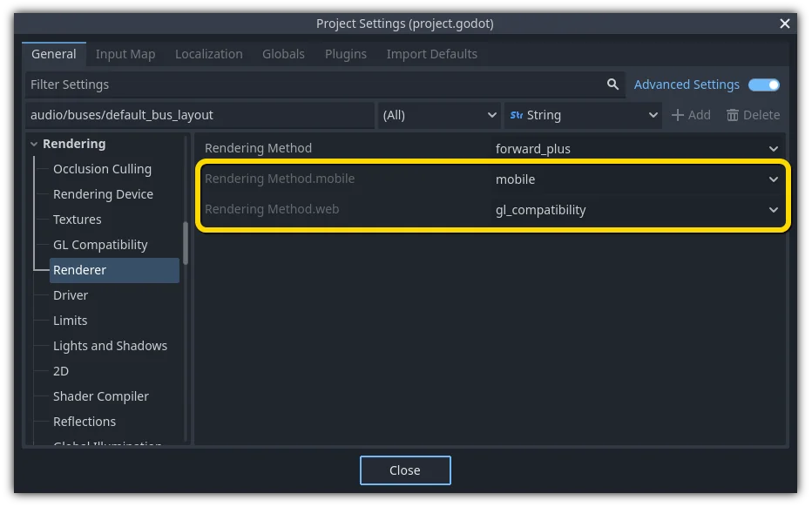Image resolution: width=812 pixels, height=507 pixels.
Task: Switch to the Input Map tab
Action: pyautogui.click(x=125, y=54)
